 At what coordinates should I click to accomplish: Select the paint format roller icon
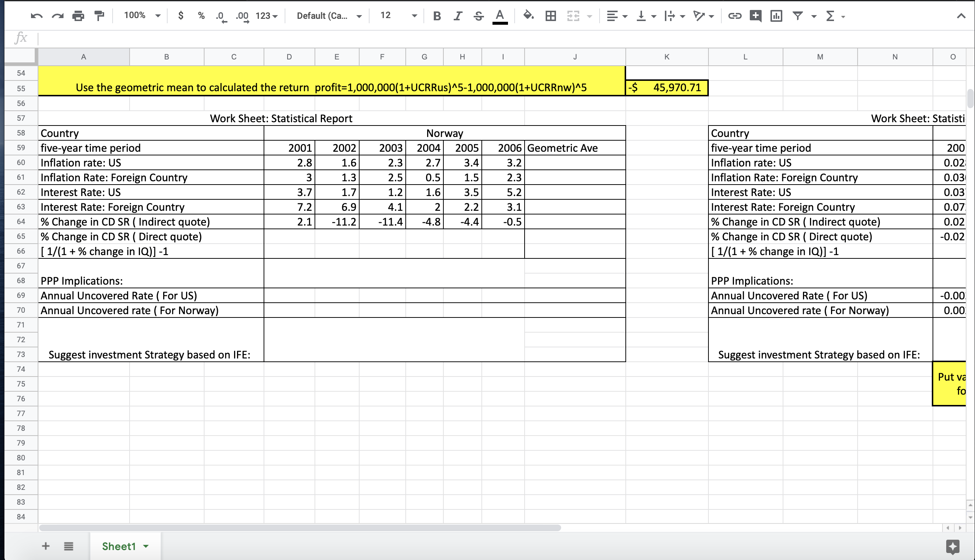pyautogui.click(x=99, y=16)
